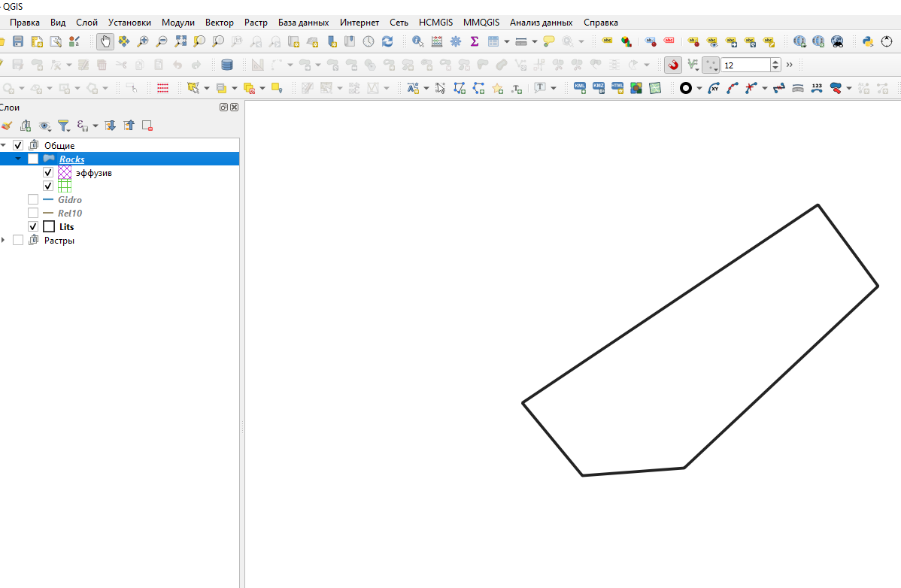Show more toolbar items chevron

[790, 65]
